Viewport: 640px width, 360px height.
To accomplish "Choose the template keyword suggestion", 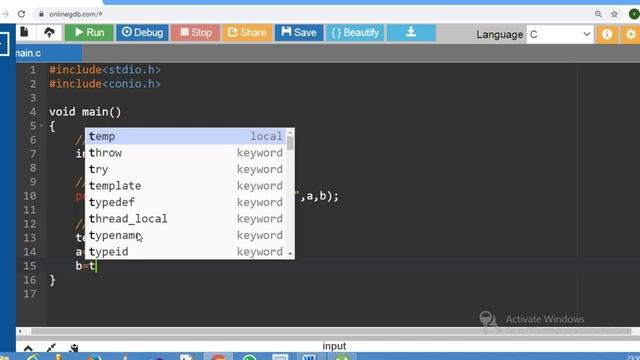I will 186,186.
